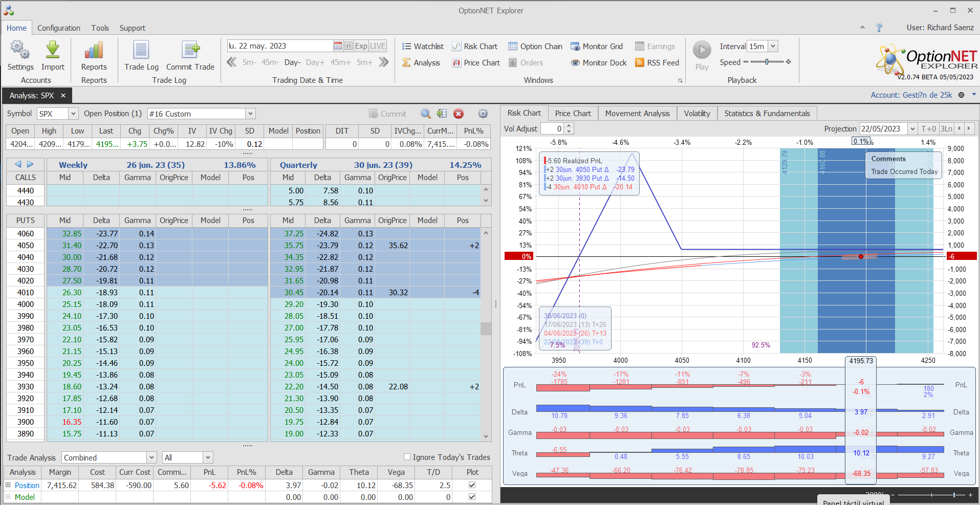The width and height of the screenshot is (980, 505).
Task: Open the RSS Feed window
Action: tap(657, 63)
